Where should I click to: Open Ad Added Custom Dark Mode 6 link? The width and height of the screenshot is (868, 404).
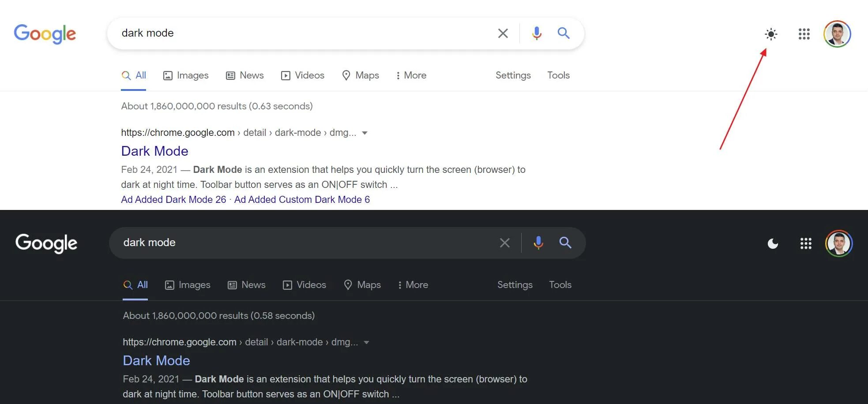(302, 199)
